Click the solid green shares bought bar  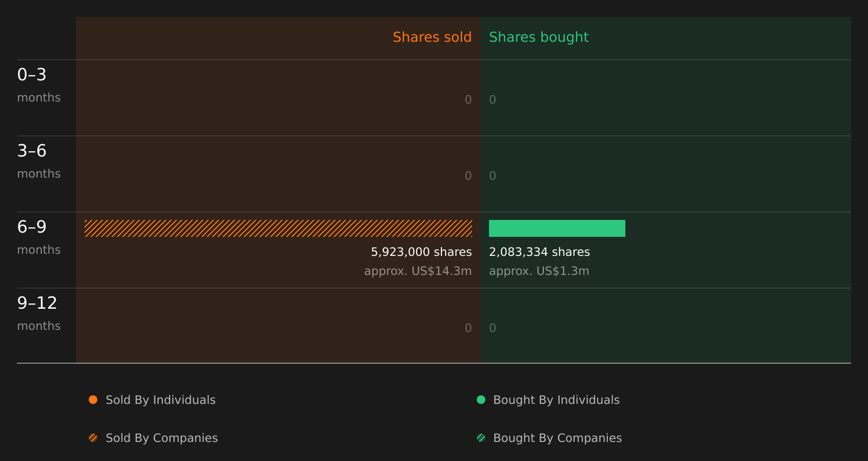[x=557, y=228]
